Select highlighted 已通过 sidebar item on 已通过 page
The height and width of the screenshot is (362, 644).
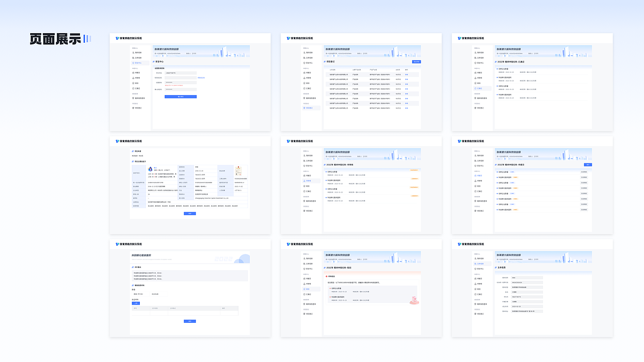482,88
